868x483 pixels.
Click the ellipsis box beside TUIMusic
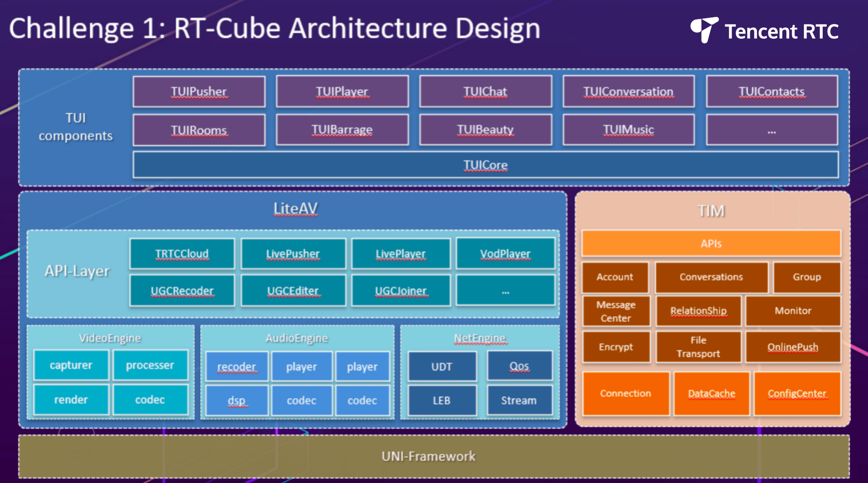pos(772,130)
